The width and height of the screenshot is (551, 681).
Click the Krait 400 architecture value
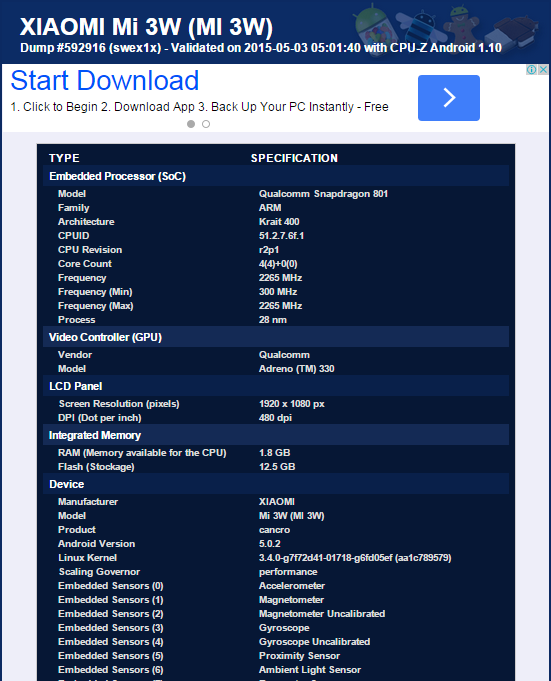279,221
